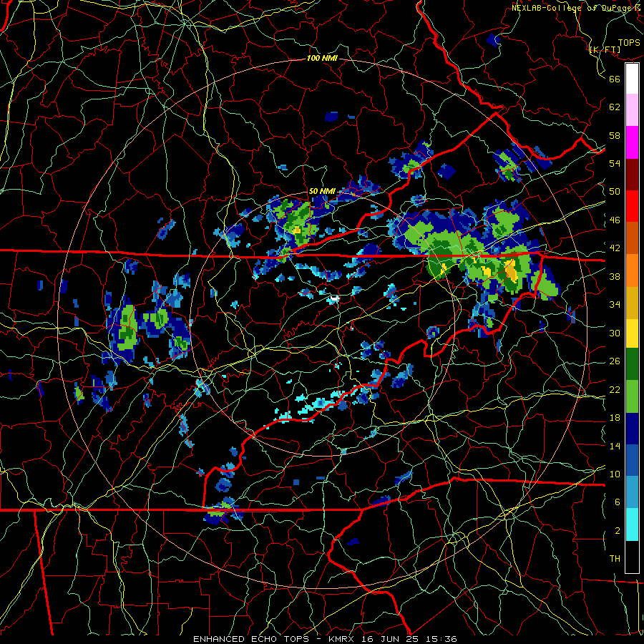Click the legend value 58
Image resolution: width=644 pixels, height=644 pixels.
[x=615, y=135]
